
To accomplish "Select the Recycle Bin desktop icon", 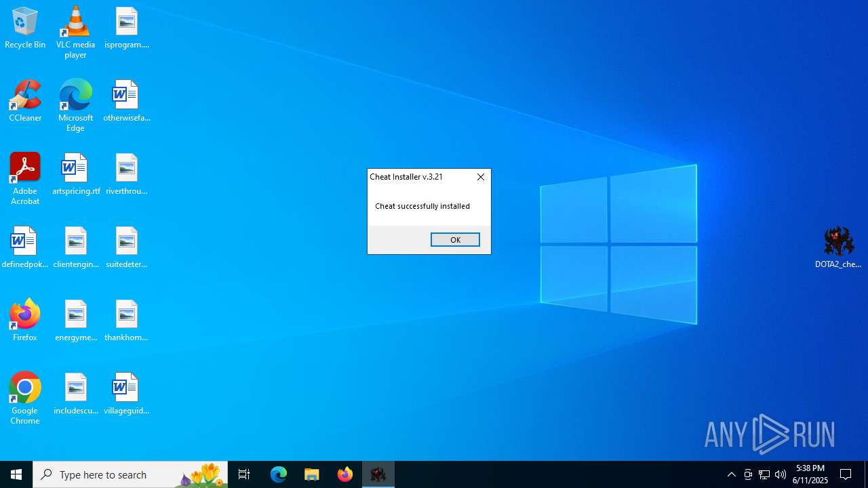I will click(25, 28).
